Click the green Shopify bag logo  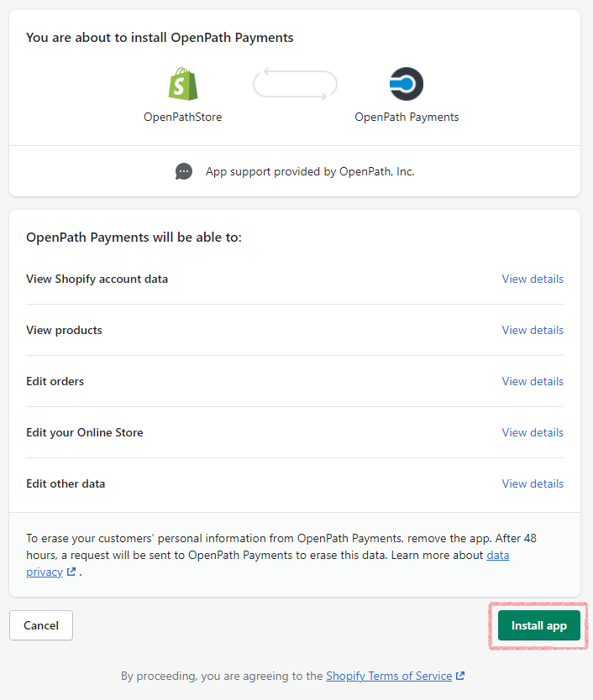pos(183,84)
